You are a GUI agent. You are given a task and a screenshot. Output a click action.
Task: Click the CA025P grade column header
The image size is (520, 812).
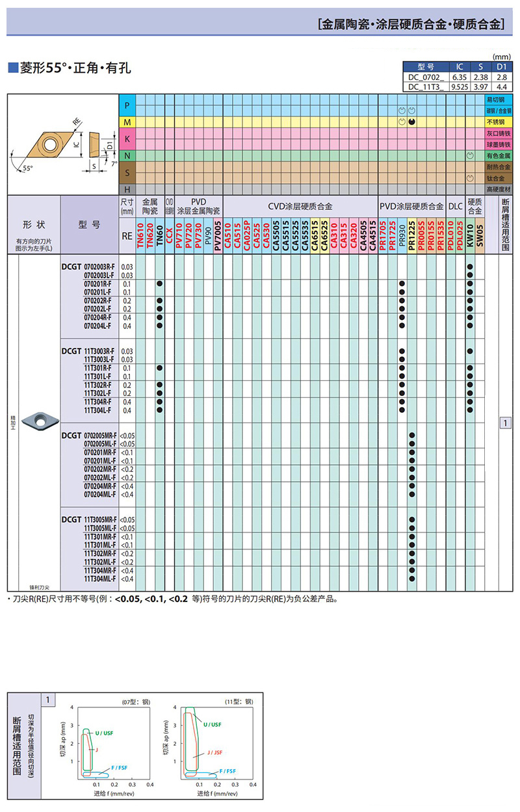coord(247,235)
